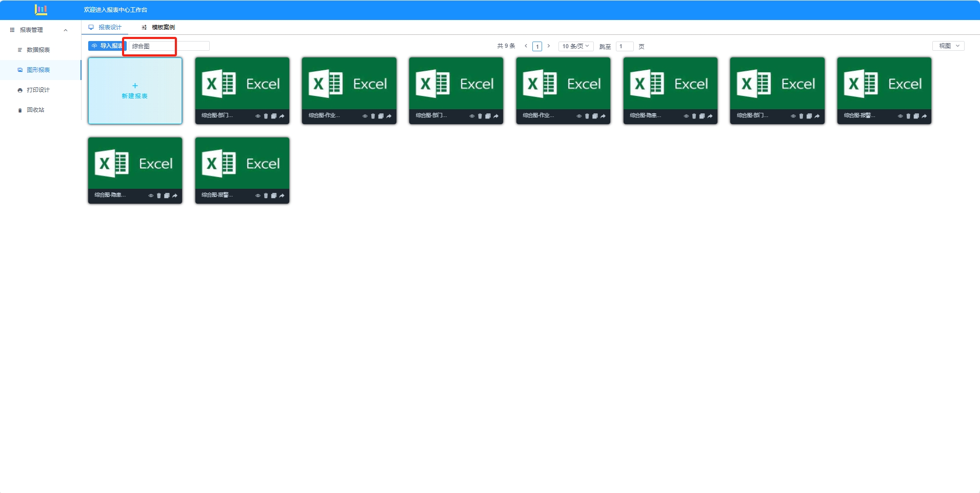Viewport: 980px width, 493px height.
Task: Open the 视图 view dropdown
Action: pyautogui.click(x=948, y=46)
